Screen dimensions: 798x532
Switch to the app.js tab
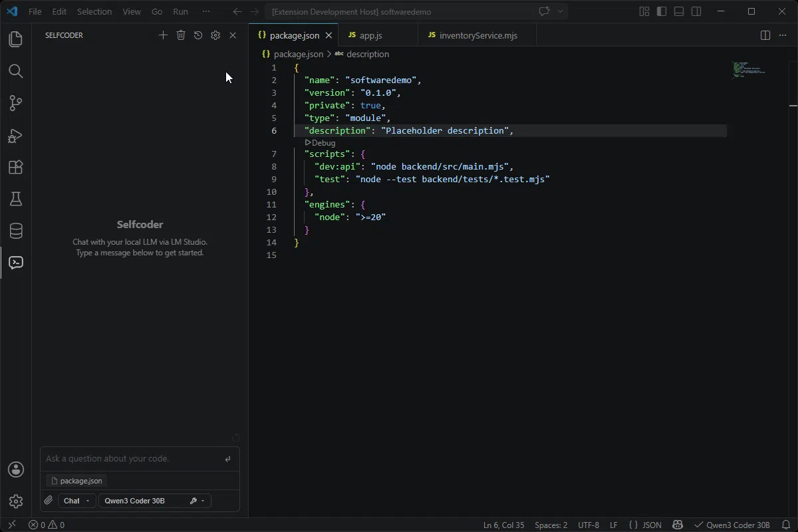(378, 35)
